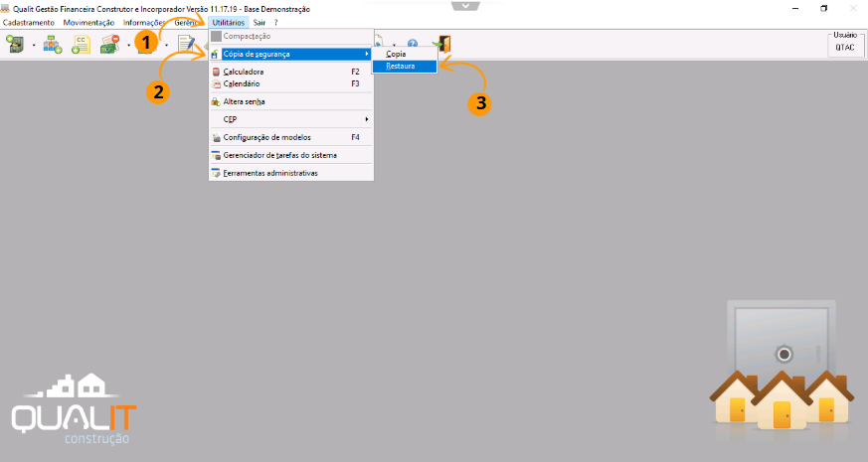Open Calendário from Utilitários menu
This screenshot has width=868, height=462.
point(291,84)
